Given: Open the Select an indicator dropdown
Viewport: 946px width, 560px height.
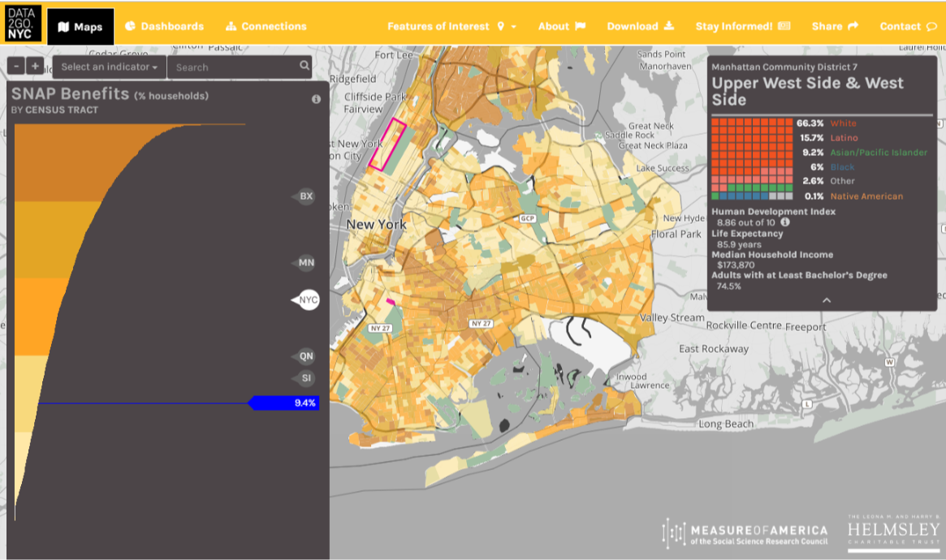Looking at the screenshot, I should point(109,67).
